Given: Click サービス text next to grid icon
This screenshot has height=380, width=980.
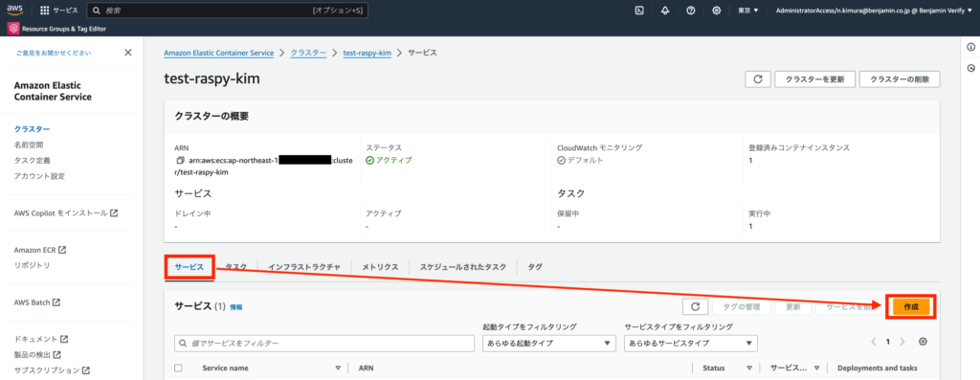Looking at the screenshot, I should pos(66,11).
